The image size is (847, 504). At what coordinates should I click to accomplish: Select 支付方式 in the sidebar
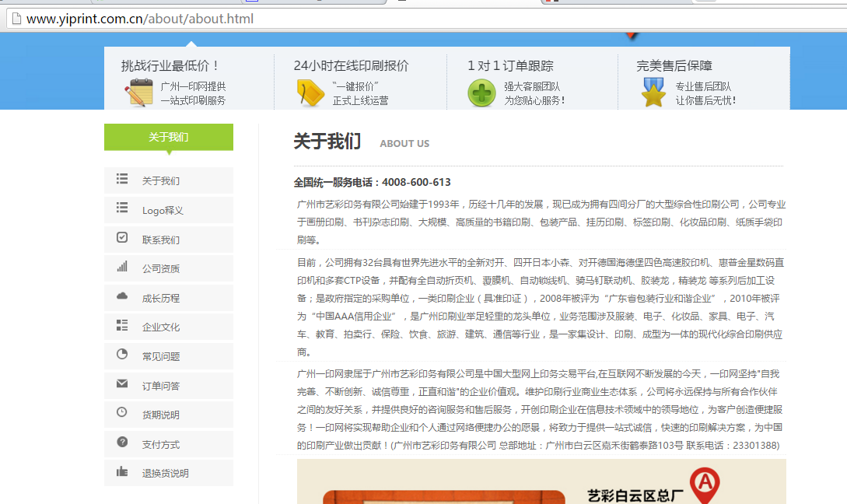pos(169,444)
